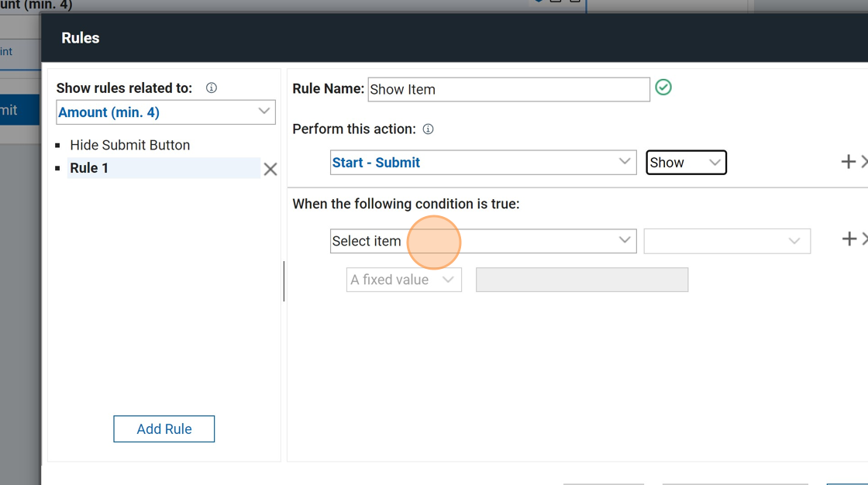Open the A fixed value dropdown
The image size is (868, 485).
404,280
